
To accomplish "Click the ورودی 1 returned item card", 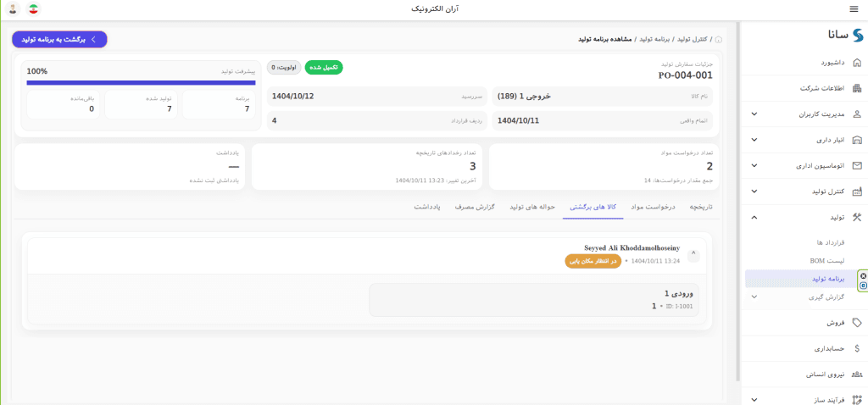I will pos(534,300).
